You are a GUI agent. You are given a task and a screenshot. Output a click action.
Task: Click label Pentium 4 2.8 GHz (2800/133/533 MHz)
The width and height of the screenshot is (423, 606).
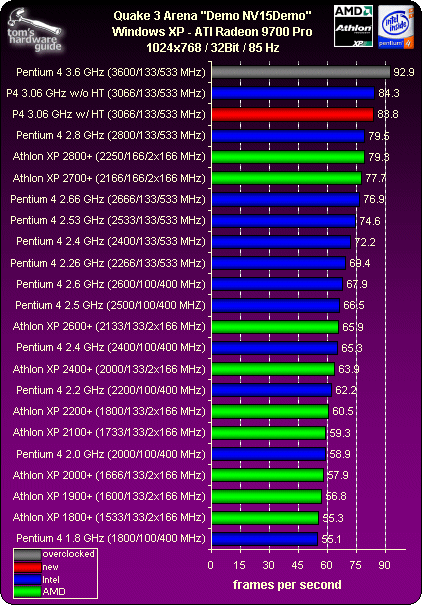[x=111, y=135]
